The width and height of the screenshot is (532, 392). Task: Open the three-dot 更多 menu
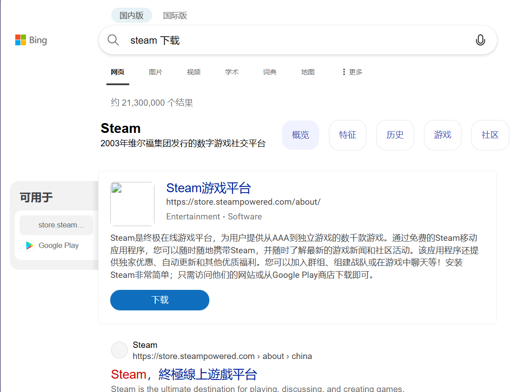(x=352, y=72)
